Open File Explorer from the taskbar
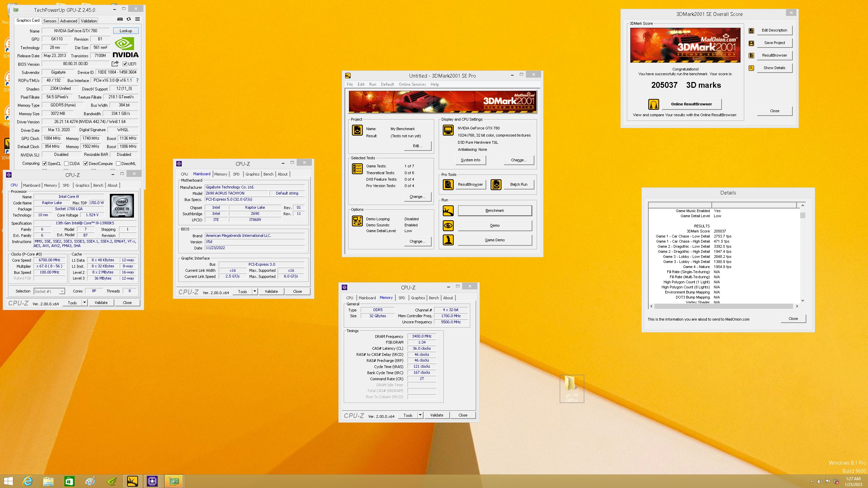The height and width of the screenshot is (488, 868). coord(48,481)
